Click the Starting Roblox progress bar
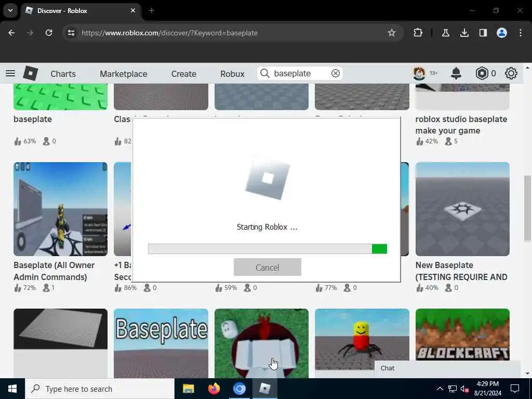 (x=268, y=249)
